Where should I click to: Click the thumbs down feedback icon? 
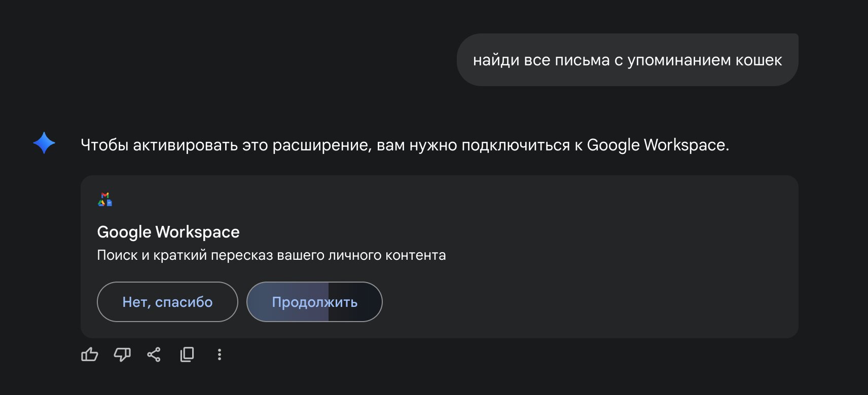click(122, 354)
